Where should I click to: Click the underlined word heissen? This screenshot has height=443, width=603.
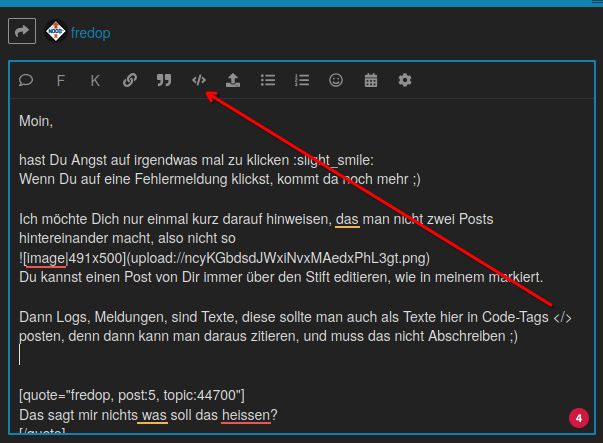(x=246, y=415)
